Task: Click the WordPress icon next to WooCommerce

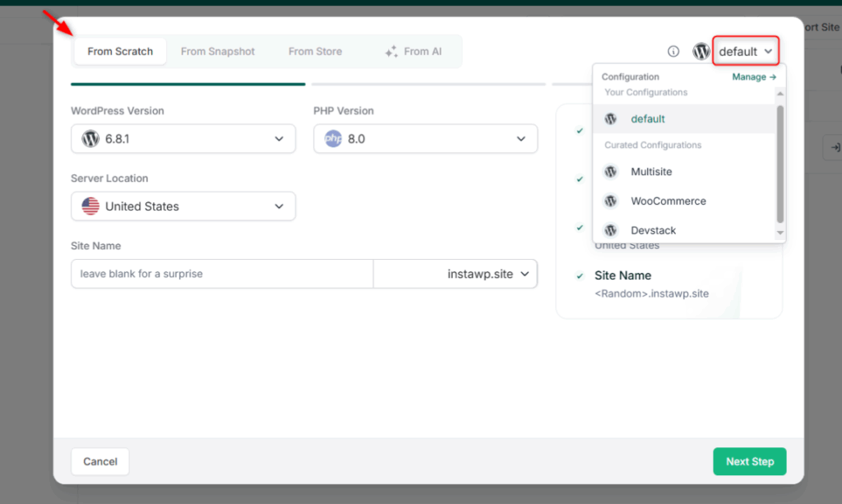Action: 611,201
